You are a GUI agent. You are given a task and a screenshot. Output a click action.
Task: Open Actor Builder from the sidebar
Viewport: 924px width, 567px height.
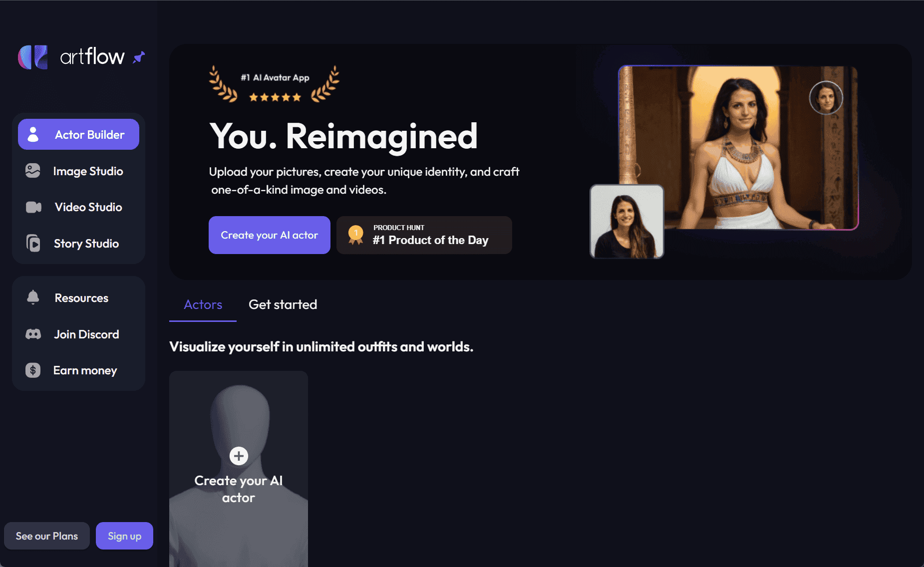(78, 134)
